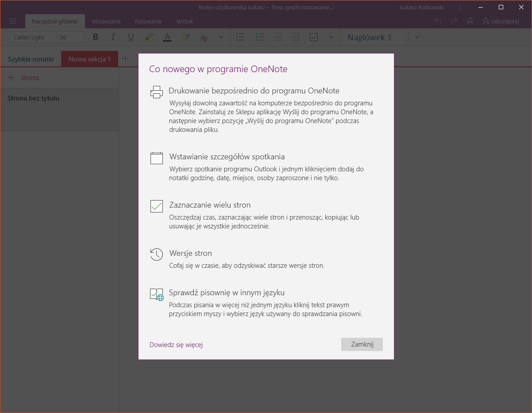Apply the red font color
Viewport: 532px width, 413px height.
(x=167, y=37)
